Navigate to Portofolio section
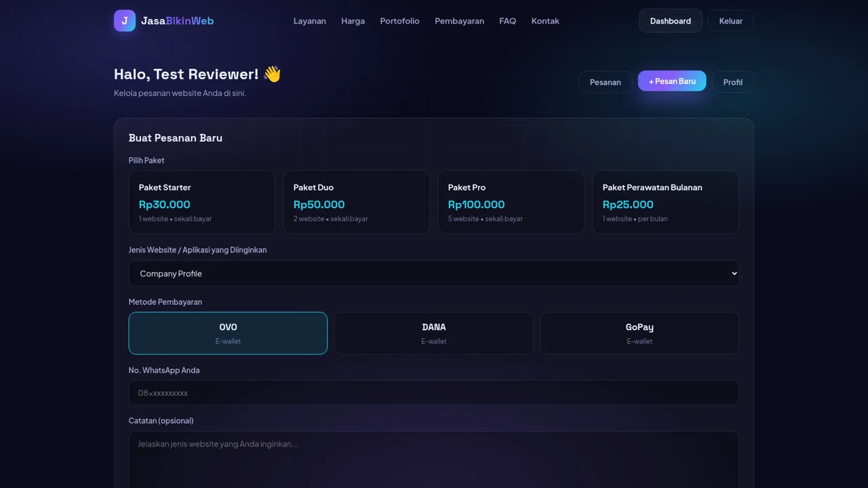868x488 pixels. [x=400, y=21]
